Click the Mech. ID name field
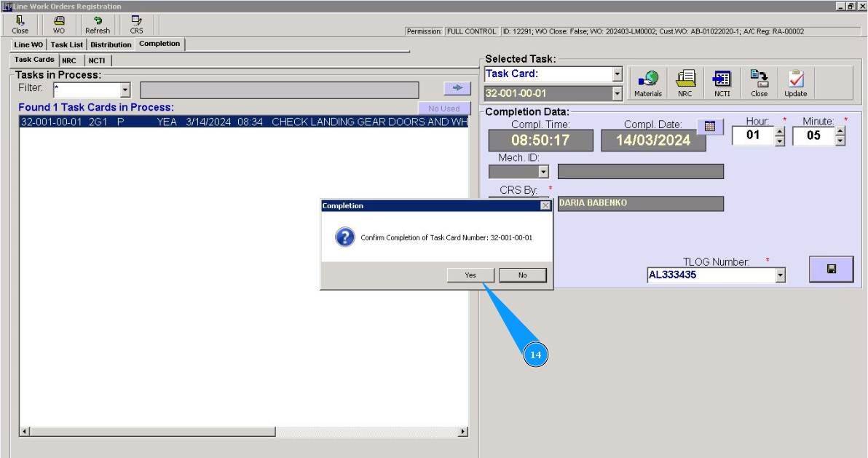The width and height of the screenshot is (868, 458). (x=641, y=171)
